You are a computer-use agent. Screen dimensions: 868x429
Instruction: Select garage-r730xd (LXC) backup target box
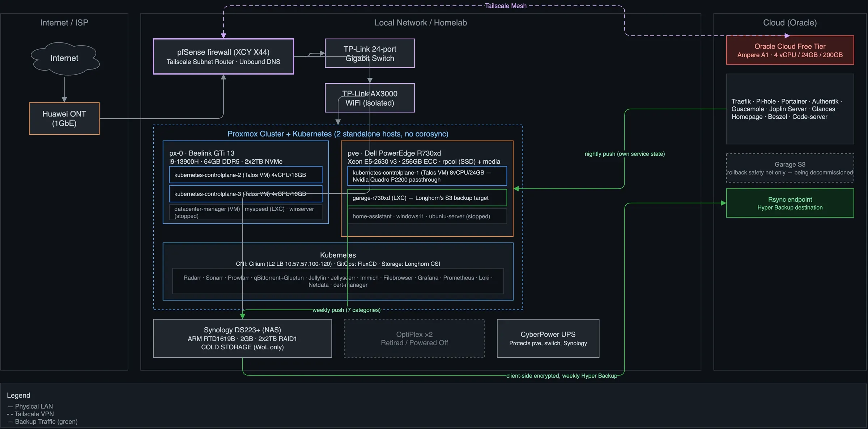(x=427, y=198)
